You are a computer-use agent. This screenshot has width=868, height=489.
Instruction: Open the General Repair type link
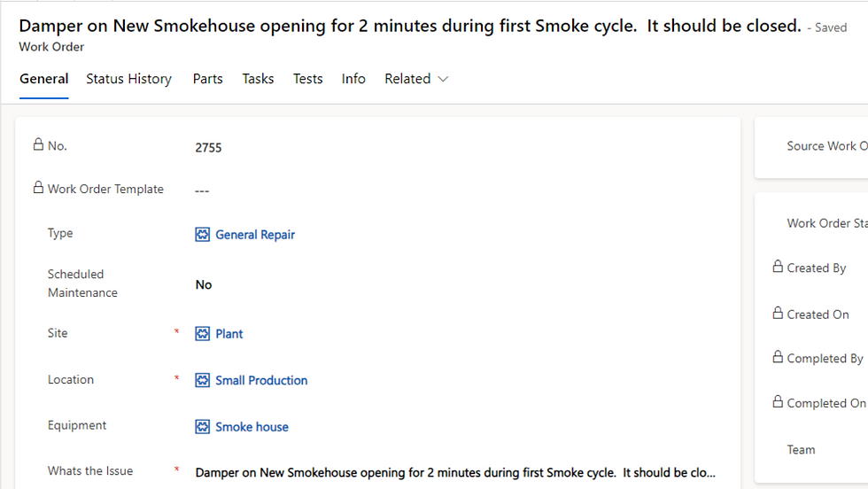click(255, 235)
